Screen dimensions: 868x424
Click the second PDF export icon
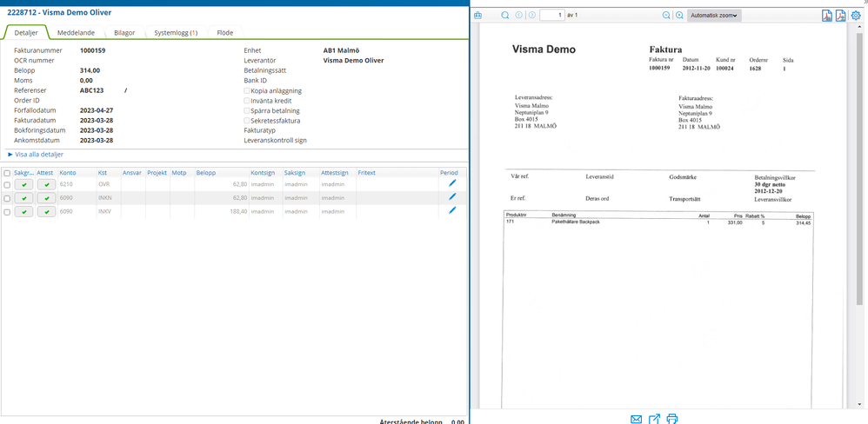point(840,16)
